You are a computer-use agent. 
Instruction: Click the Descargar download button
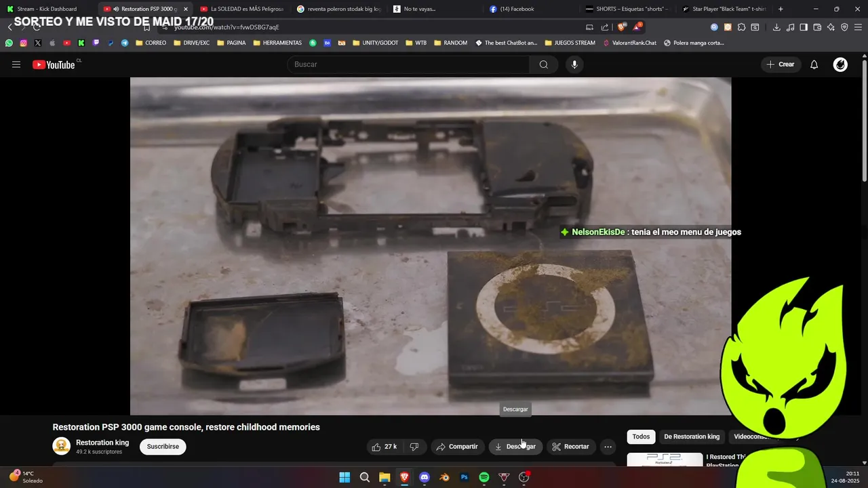click(515, 447)
